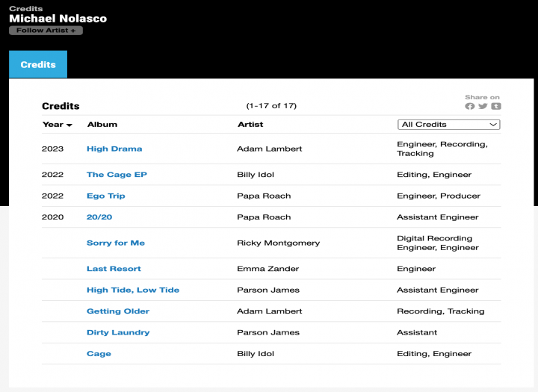The width and height of the screenshot is (538, 392).
Task: Open the Dirty Laundry link
Action: [118, 332]
